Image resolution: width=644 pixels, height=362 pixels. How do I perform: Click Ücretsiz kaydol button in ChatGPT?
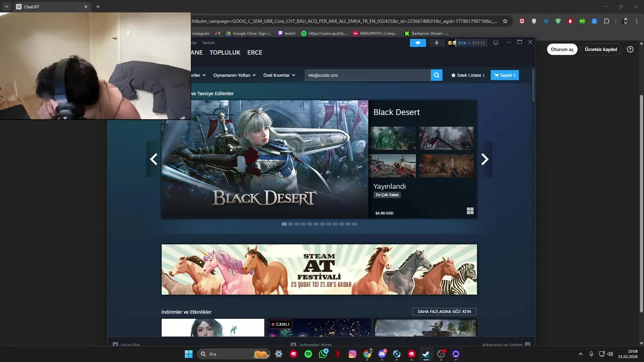pyautogui.click(x=601, y=49)
